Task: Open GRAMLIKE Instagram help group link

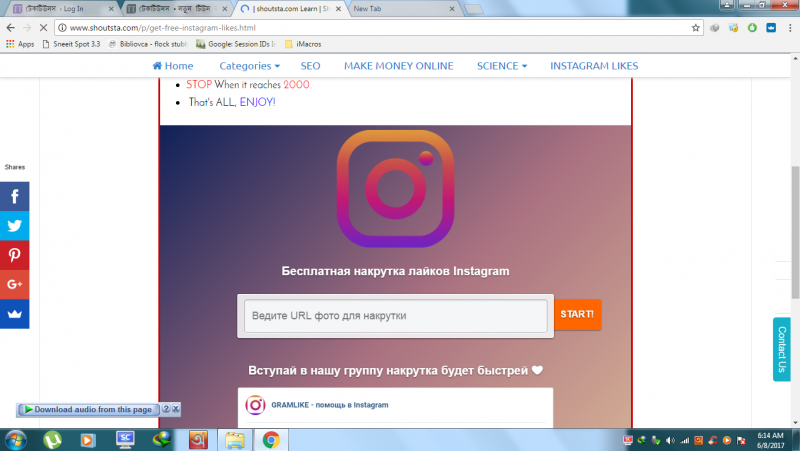Action: (330, 405)
